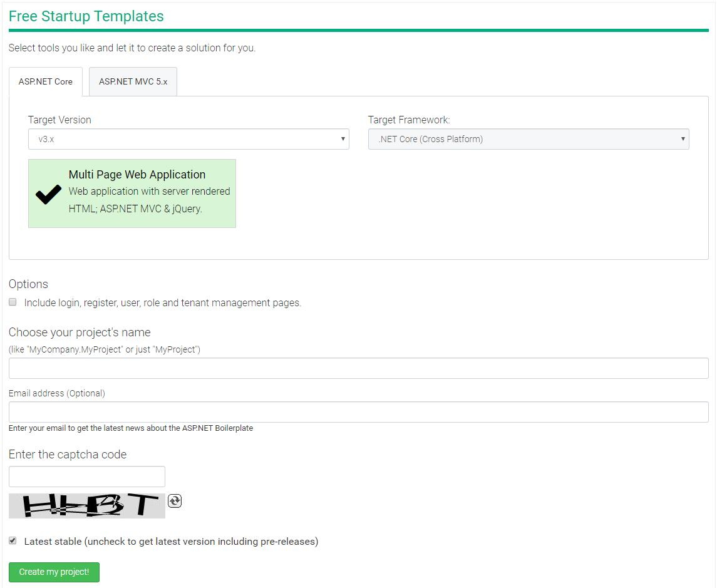Click the 'Select tools you like' intro text
Image resolution: width=722 pixels, height=588 pixels.
point(132,48)
